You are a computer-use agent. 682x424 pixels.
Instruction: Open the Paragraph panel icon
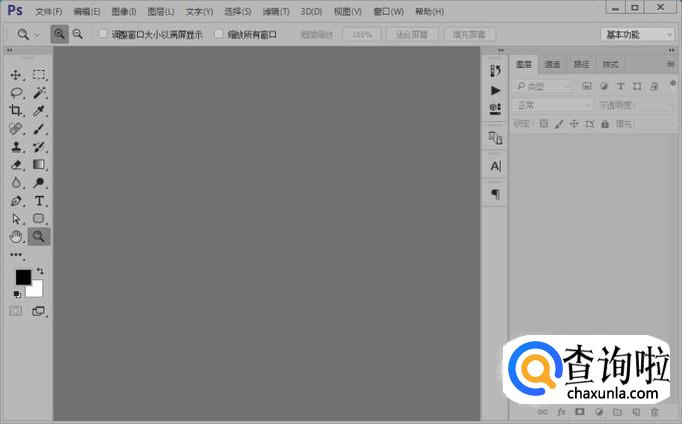pyautogui.click(x=495, y=193)
